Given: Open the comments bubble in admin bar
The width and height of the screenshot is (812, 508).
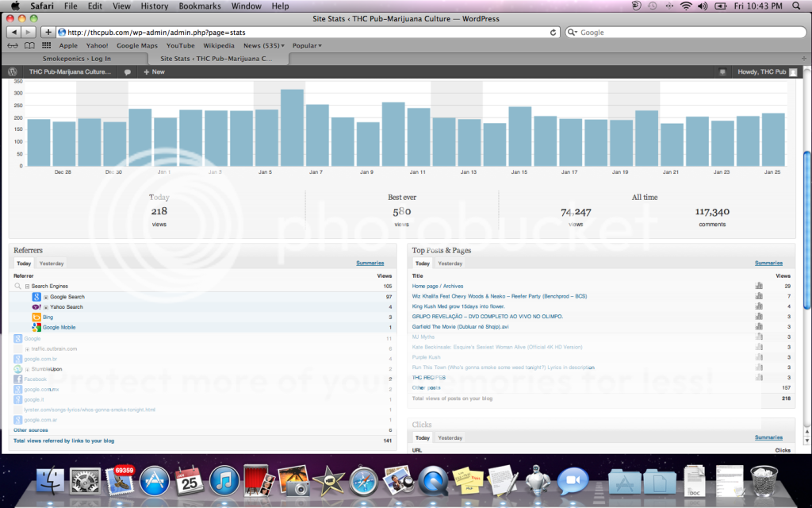Looking at the screenshot, I should (x=128, y=72).
